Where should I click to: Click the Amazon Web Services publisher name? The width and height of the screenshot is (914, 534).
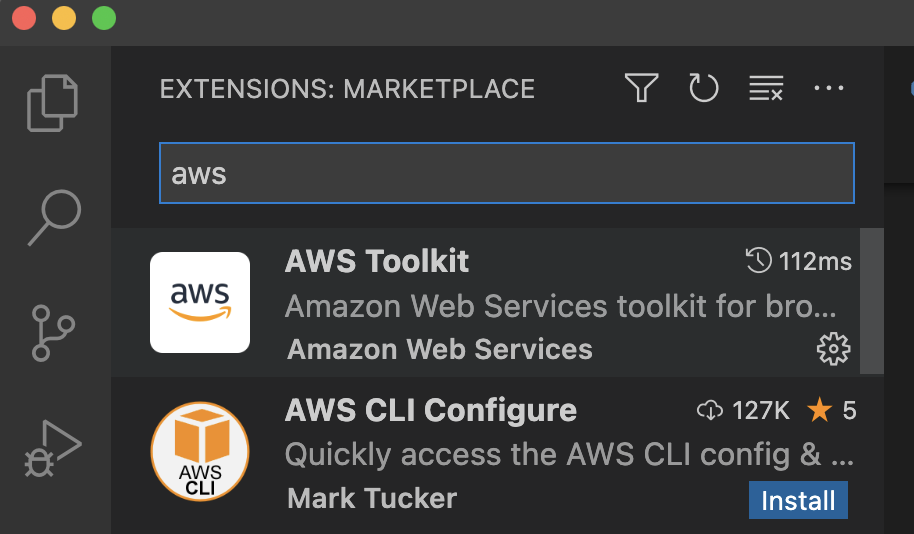(440, 349)
